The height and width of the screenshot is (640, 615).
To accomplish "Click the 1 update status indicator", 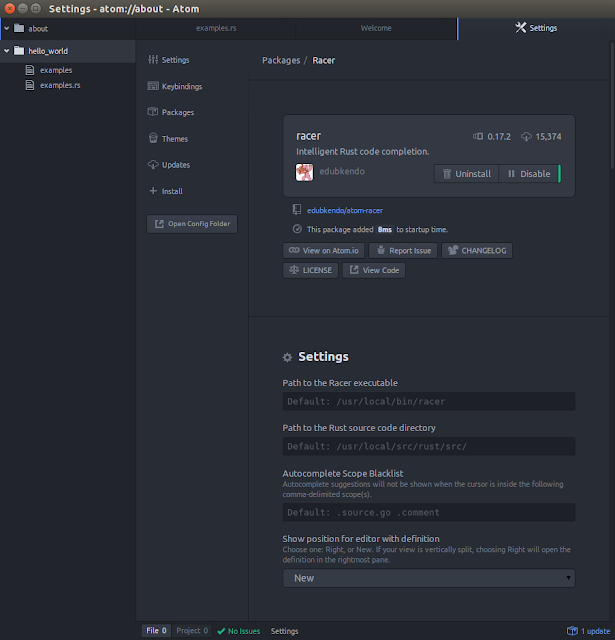I will click(588, 631).
